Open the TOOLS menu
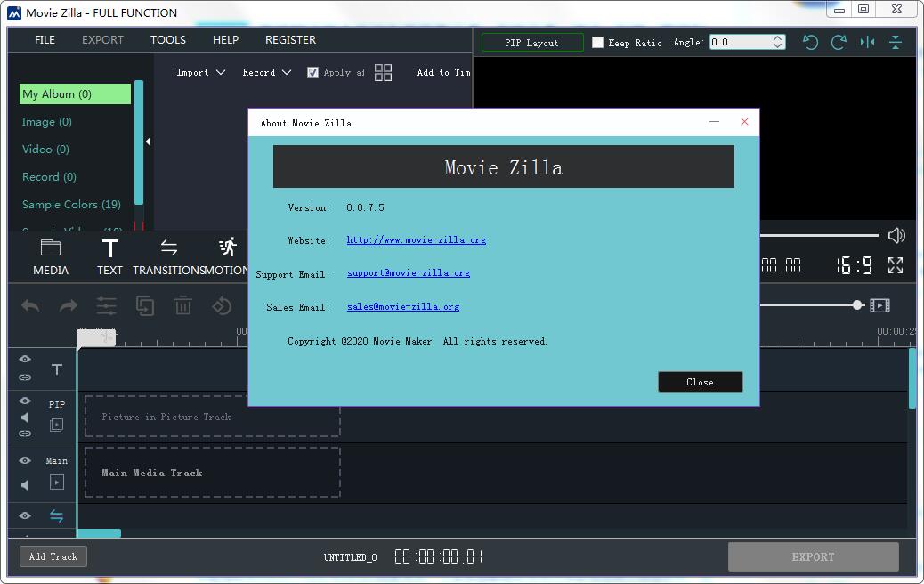This screenshot has height=584, width=924. coord(168,39)
